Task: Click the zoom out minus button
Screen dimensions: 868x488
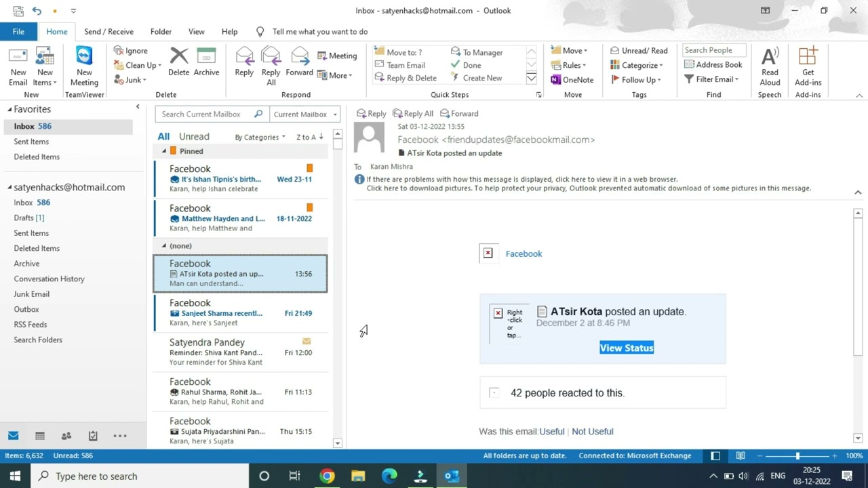Action: pyautogui.click(x=760, y=455)
